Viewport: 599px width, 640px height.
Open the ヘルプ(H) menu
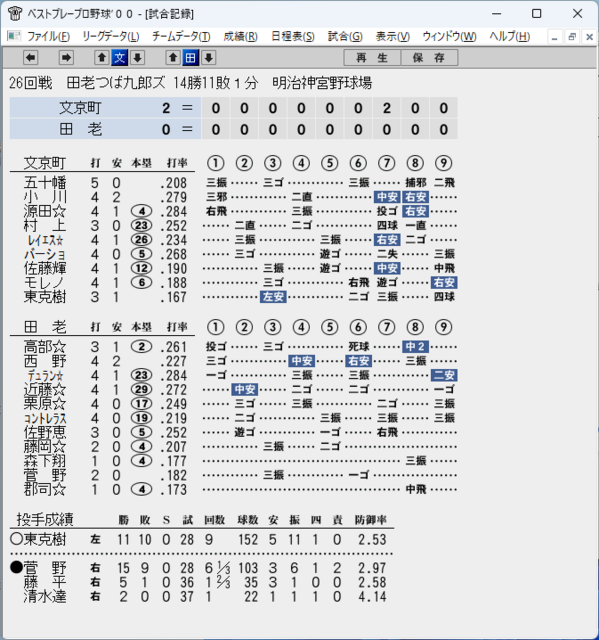tap(510, 37)
